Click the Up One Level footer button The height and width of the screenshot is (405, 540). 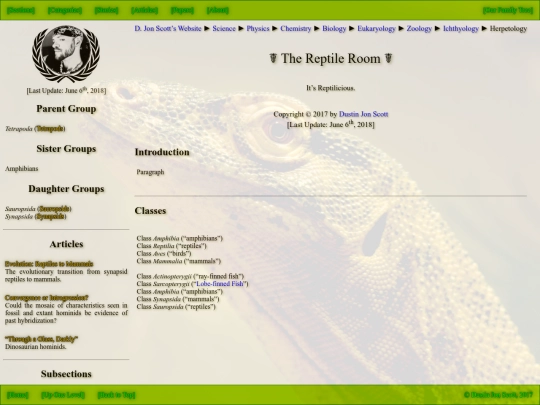[x=63, y=395]
